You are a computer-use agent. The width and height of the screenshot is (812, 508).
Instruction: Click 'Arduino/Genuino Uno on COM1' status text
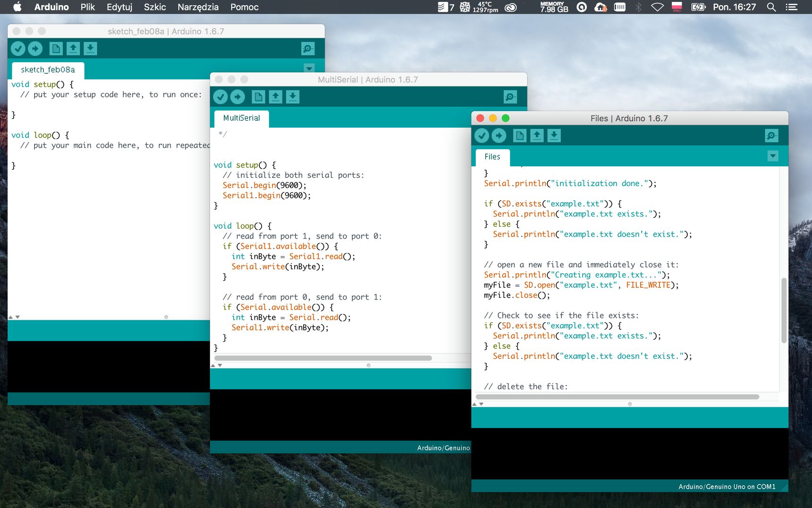(727, 486)
